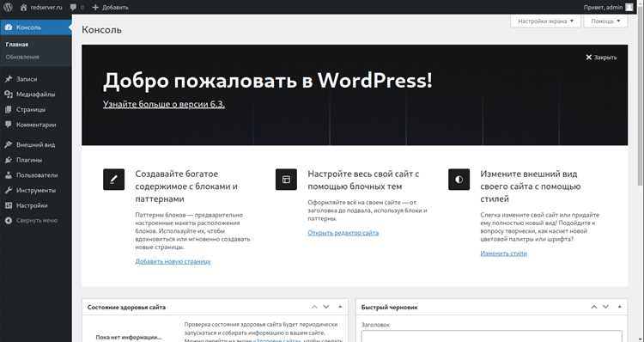Image resolution: width=644 pixels, height=342 pixels.
Task: Click the Пользователи user icon
Action: (9, 175)
